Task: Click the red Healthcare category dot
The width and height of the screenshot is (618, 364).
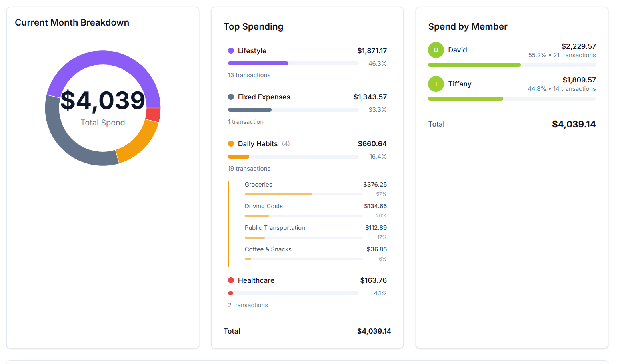Action: click(231, 280)
